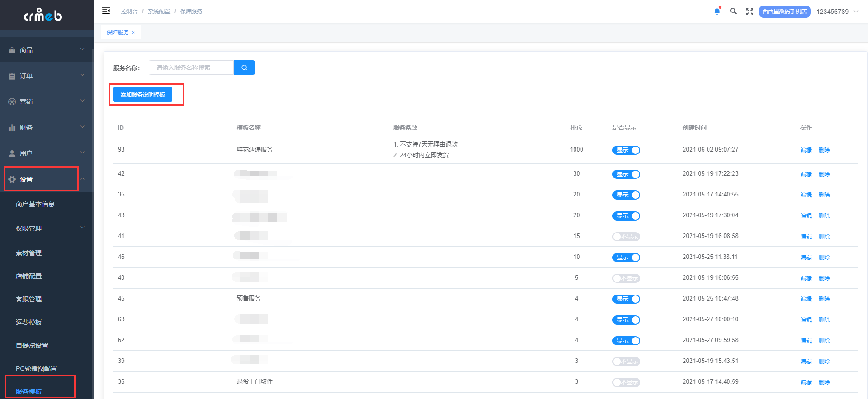Open 客服管理 menu item
868x399 pixels.
click(29, 299)
